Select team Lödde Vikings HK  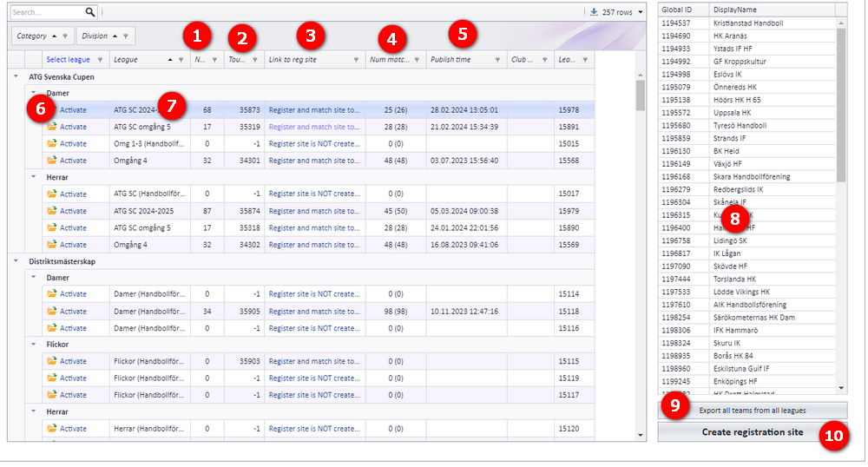741,292
